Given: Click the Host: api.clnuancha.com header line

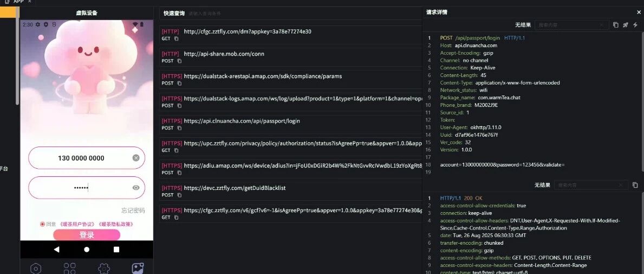Looking at the screenshot, I should [469, 45].
